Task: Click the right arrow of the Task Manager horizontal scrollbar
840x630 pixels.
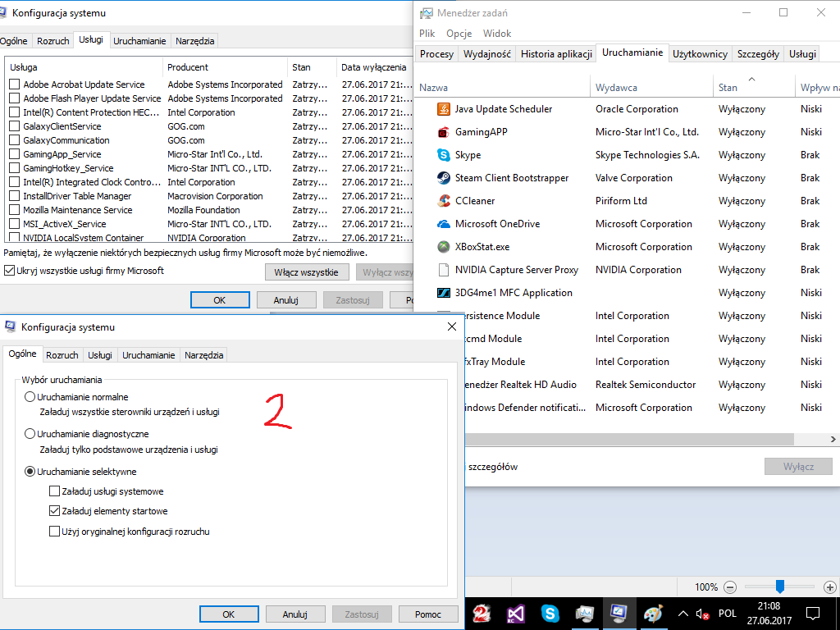Action: tap(833, 440)
